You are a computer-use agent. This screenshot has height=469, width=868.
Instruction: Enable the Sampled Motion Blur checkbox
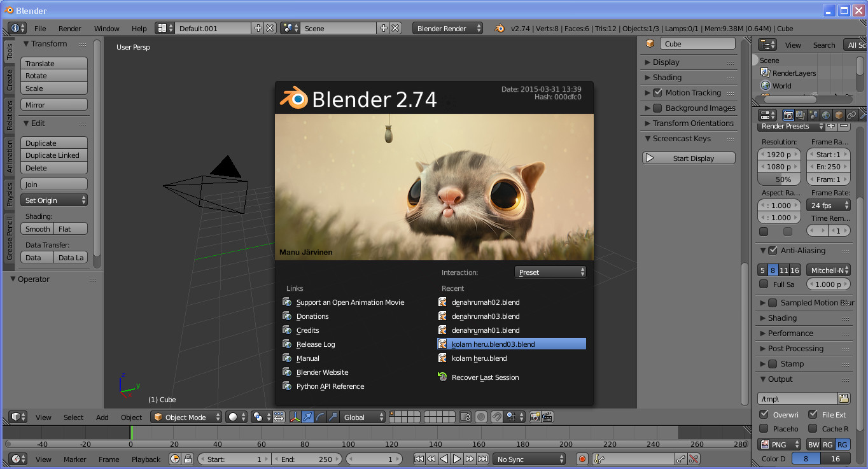point(773,303)
